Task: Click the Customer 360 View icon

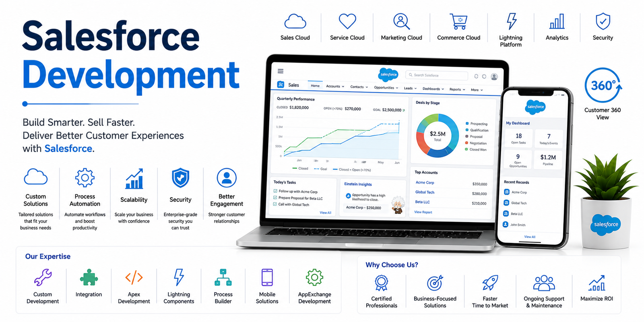Action: click(x=603, y=85)
